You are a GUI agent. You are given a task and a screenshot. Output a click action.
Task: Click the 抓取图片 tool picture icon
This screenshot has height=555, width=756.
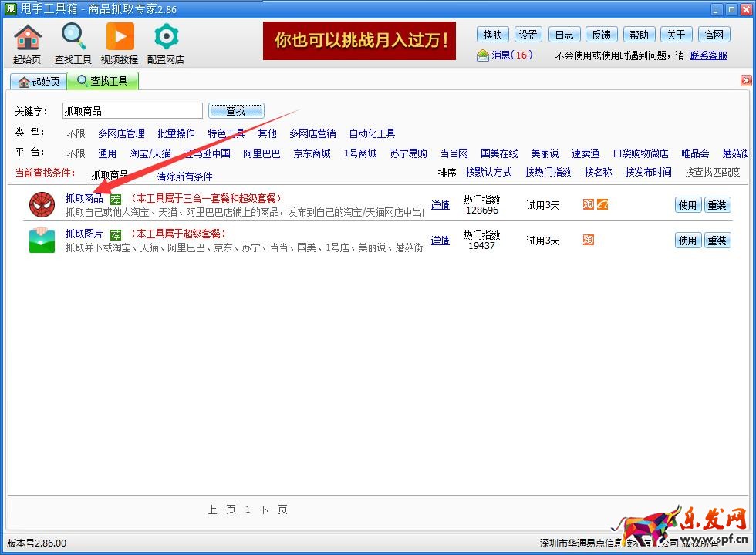(x=42, y=240)
